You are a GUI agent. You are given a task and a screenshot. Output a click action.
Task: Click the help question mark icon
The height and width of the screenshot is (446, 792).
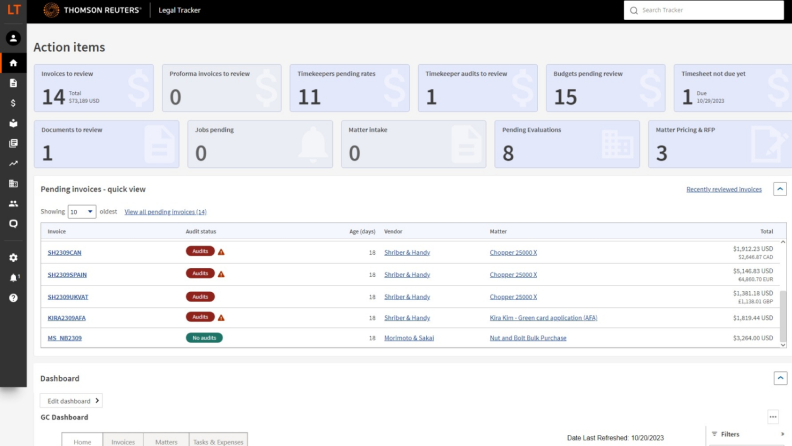pos(13,298)
